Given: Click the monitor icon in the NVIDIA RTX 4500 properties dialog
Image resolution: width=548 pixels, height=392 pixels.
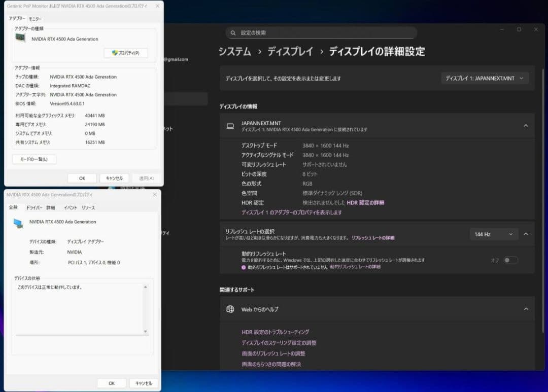Looking at the screenshot, I should pyautogui.click(x=17, y=222).
